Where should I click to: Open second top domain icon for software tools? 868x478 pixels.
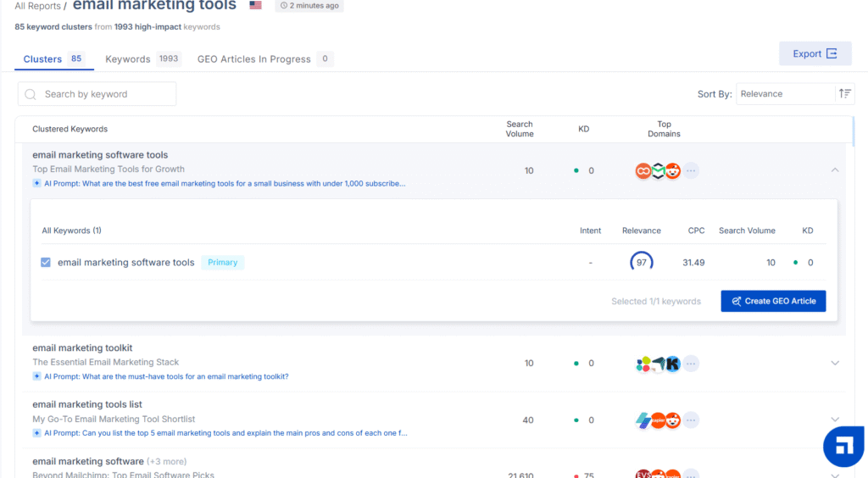click(658, 171)
